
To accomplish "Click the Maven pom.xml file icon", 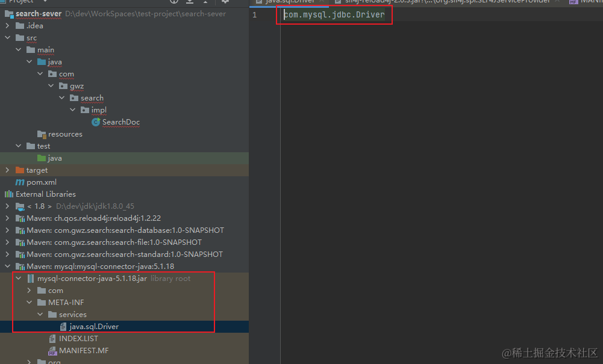I will (x=20, y=182).
